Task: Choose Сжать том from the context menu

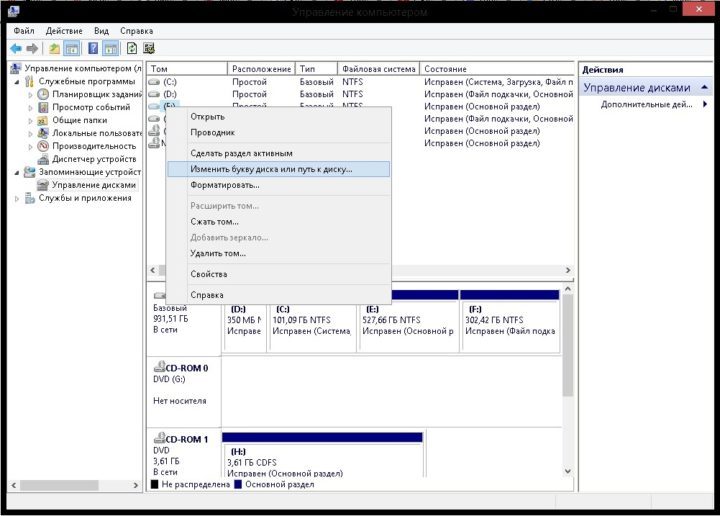Action: (x=279, y=222)
